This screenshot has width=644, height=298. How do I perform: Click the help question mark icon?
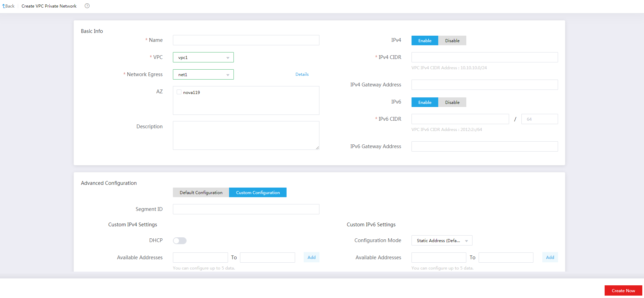[87, 6]
